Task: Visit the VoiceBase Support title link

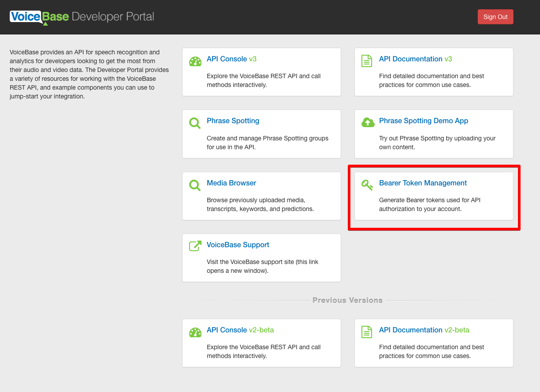Action: (238, 245)
